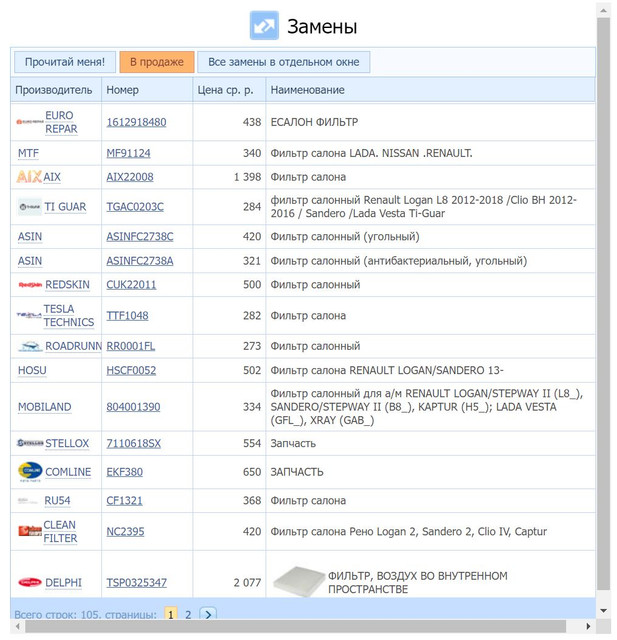
Task: Click ЕСАЛОН ФИЛЬТР description text
Action: [x=314, y=122]
